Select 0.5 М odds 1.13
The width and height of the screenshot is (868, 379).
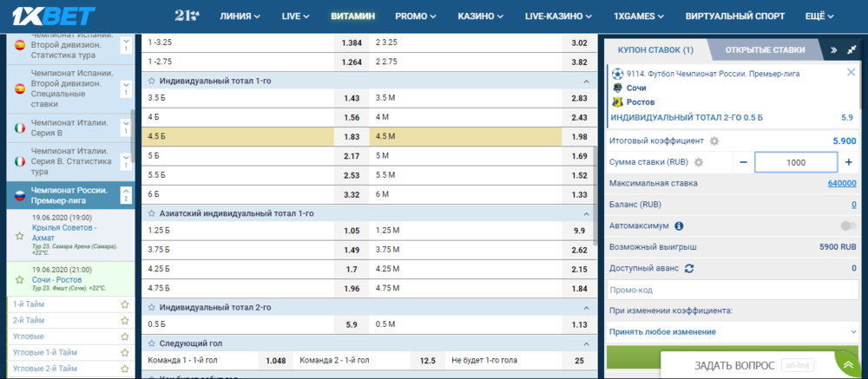pyautogui.click(x=579, y=325)
